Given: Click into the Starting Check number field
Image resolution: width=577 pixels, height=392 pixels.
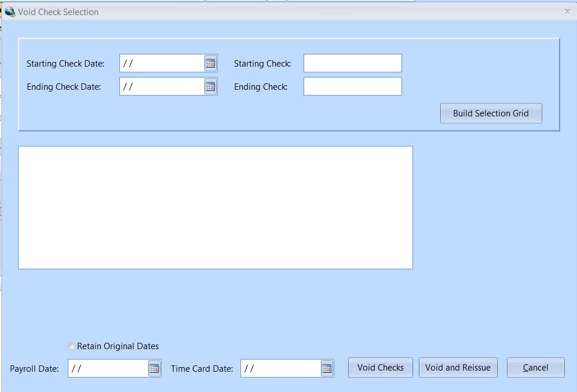Looking at the screenshot, I should coord(353,63).
